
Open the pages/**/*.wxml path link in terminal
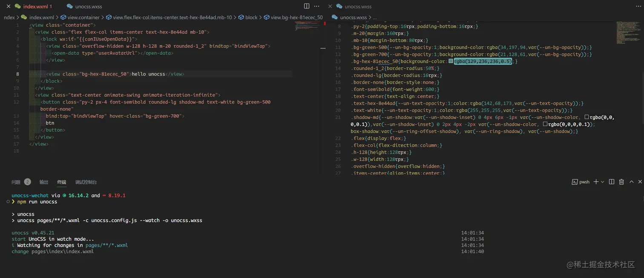(106, 245)
